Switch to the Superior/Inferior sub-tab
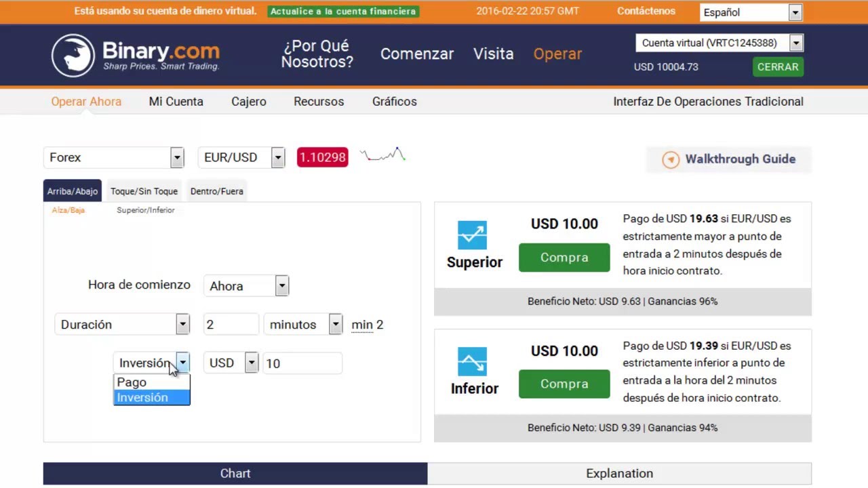This screenshot has height=488, width=868. pyautogui.click(x=146, y=210)
